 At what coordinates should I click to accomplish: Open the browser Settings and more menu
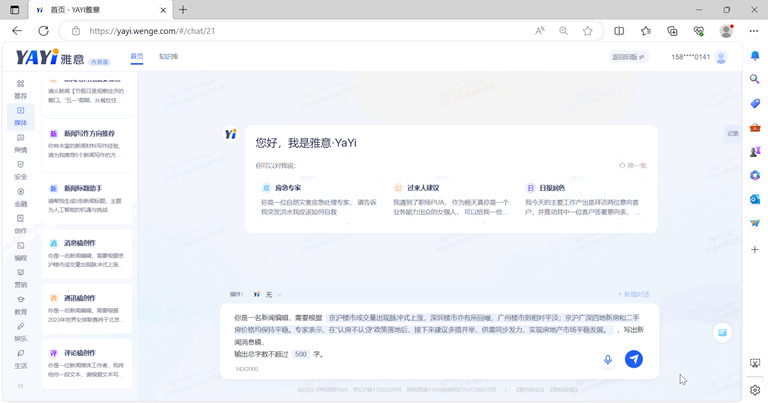coord(753,31)
